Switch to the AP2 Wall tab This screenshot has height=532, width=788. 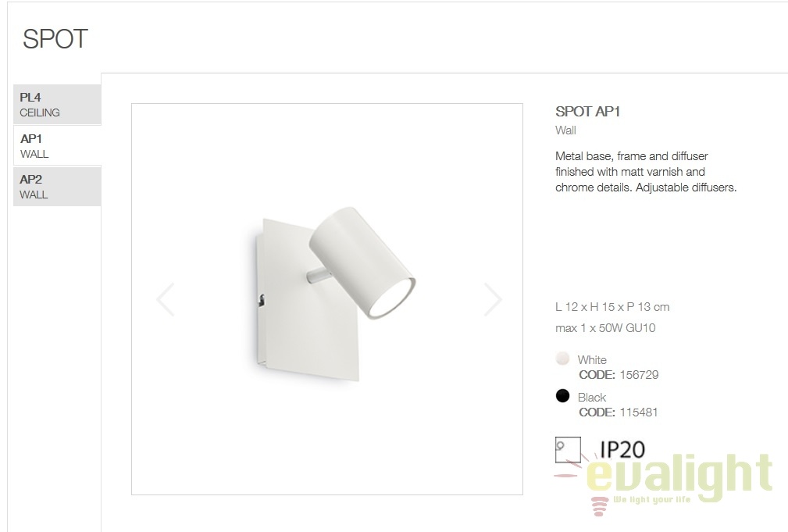57,187
